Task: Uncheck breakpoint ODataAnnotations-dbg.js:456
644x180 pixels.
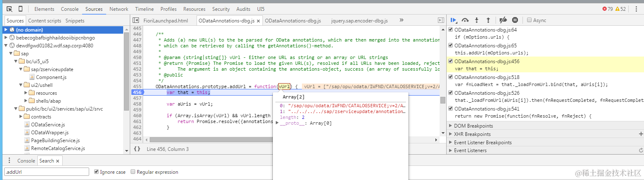Action: click(451, 61)
